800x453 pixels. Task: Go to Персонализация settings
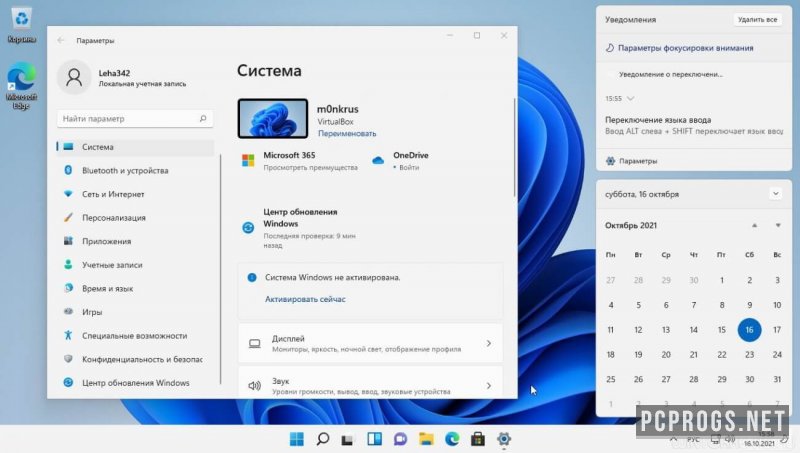point(135,217)
